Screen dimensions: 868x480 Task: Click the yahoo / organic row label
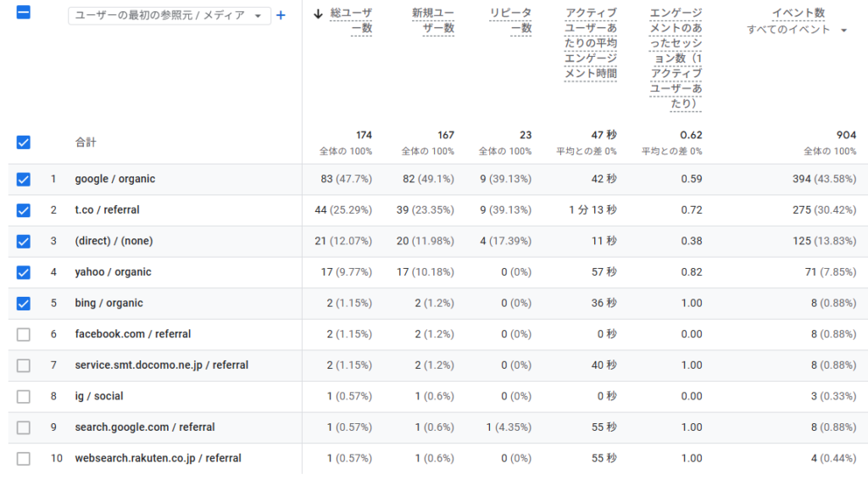pos(113,272)
